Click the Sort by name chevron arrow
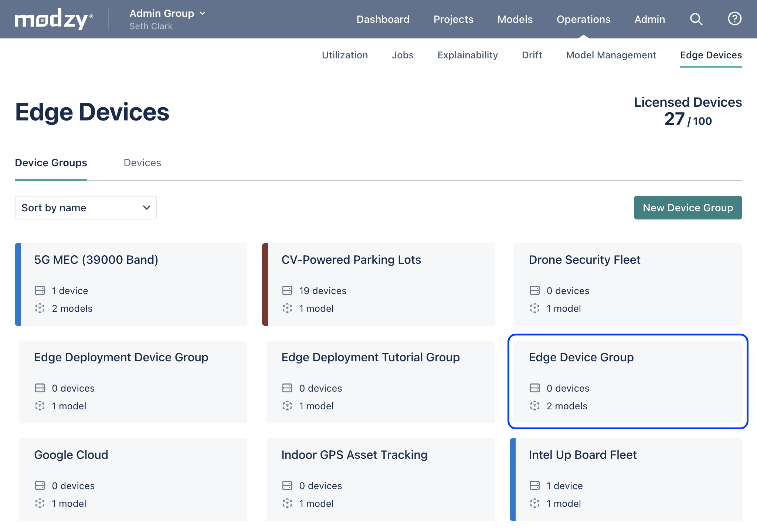757x532 pixels. click(x=147, y=208)
